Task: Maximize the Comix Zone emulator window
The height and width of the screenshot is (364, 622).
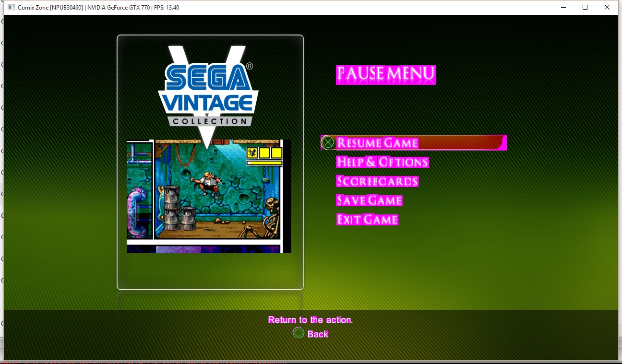Action: pyautogui.click(x=585, y=7)
